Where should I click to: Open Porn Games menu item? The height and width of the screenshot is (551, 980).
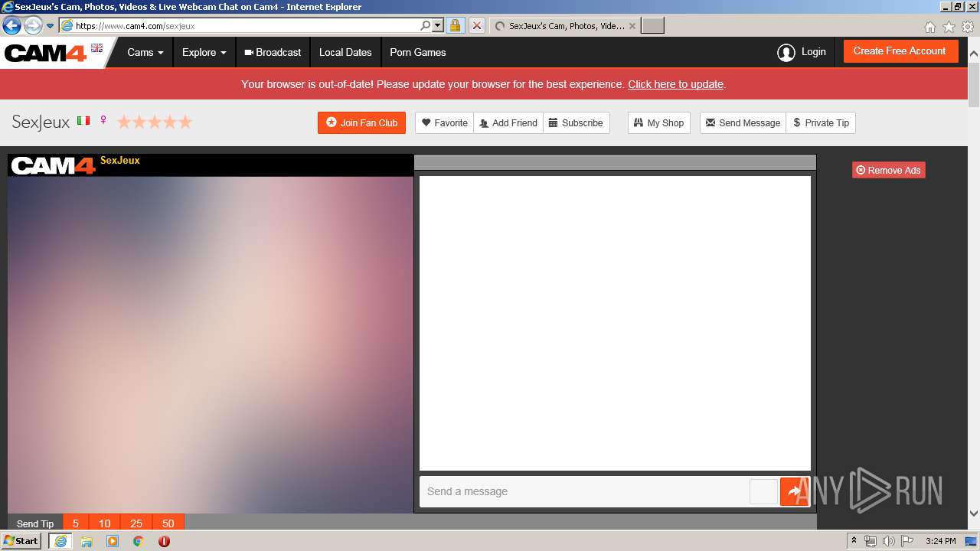(x=417, y=53)
